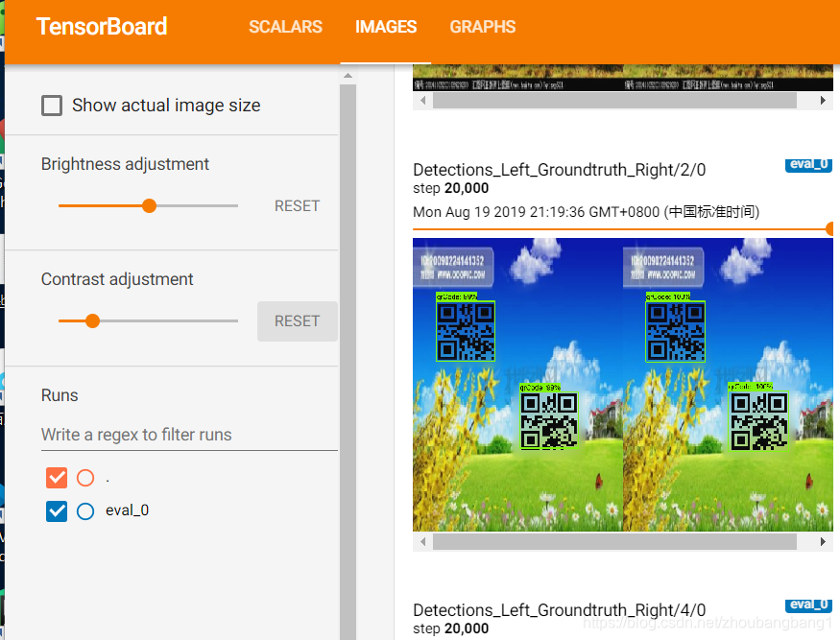Click the sidebar vertical scrollbar
Image resolution: width=840 pixels, height=640 pixels.
pyautogui.click(x=348, y=362)
